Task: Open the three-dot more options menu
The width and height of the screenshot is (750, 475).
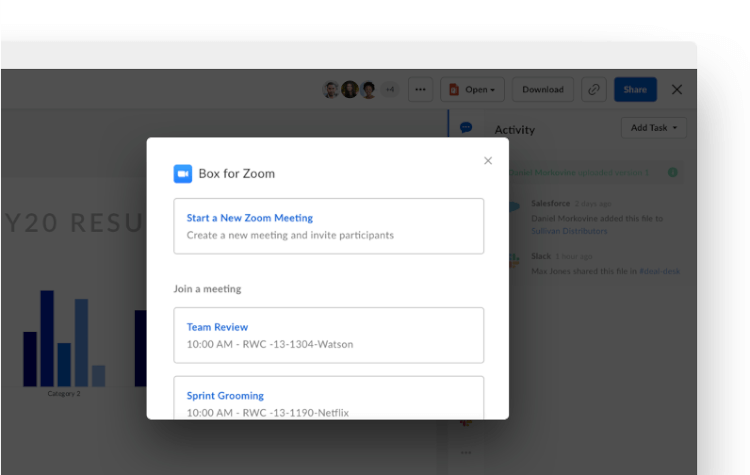Action: (420, 90)
